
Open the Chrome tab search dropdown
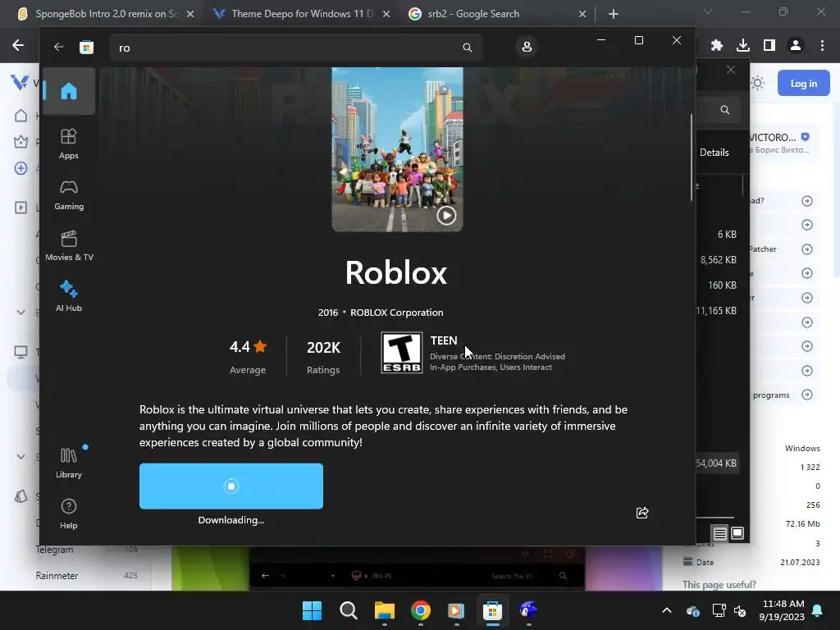click(x=708, y=11)
